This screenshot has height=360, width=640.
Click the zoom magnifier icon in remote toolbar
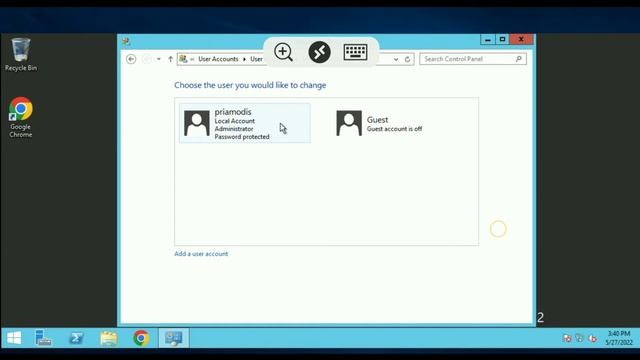click(x=283, y=52)
